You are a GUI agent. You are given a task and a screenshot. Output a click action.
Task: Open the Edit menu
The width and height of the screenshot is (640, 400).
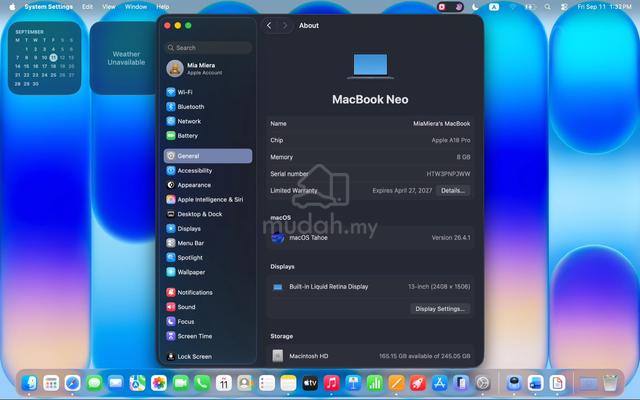(87, 7)
